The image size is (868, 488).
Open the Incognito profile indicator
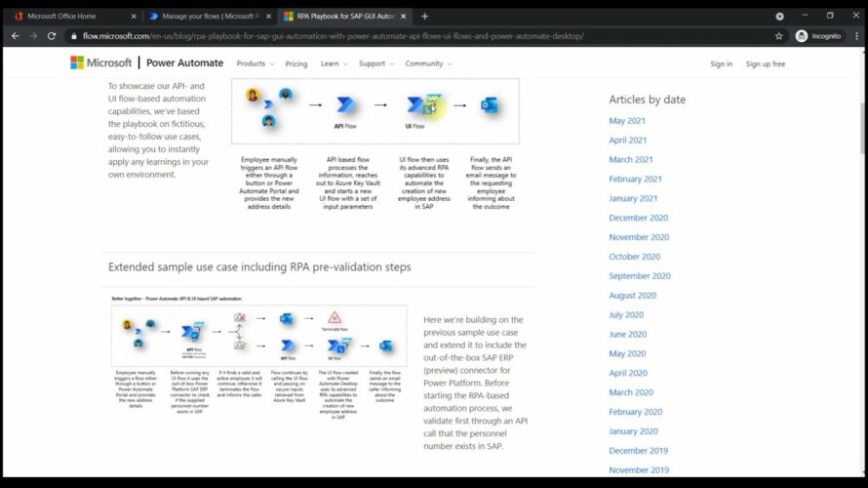818,36
